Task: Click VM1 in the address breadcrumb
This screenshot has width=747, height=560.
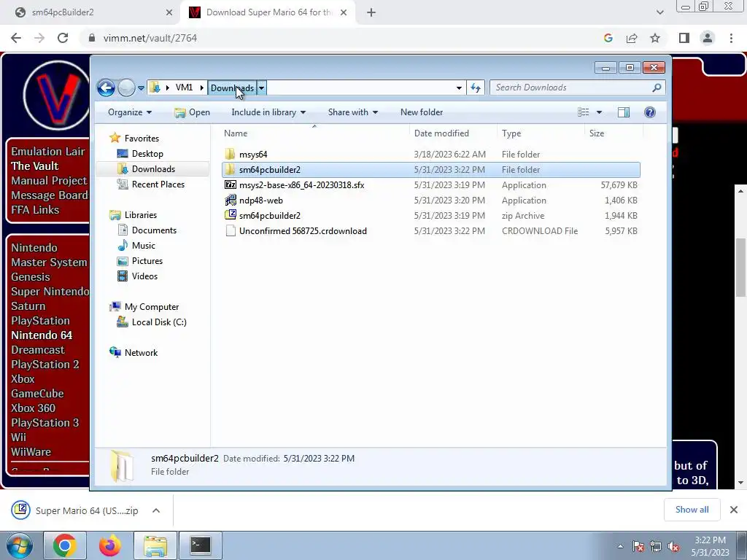Action: pos(185,87)
